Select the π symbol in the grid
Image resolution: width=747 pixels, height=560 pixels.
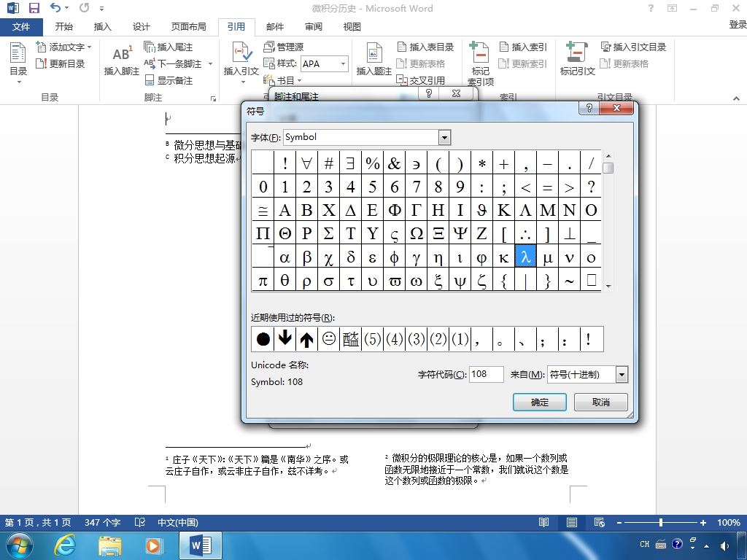(263, 280)
